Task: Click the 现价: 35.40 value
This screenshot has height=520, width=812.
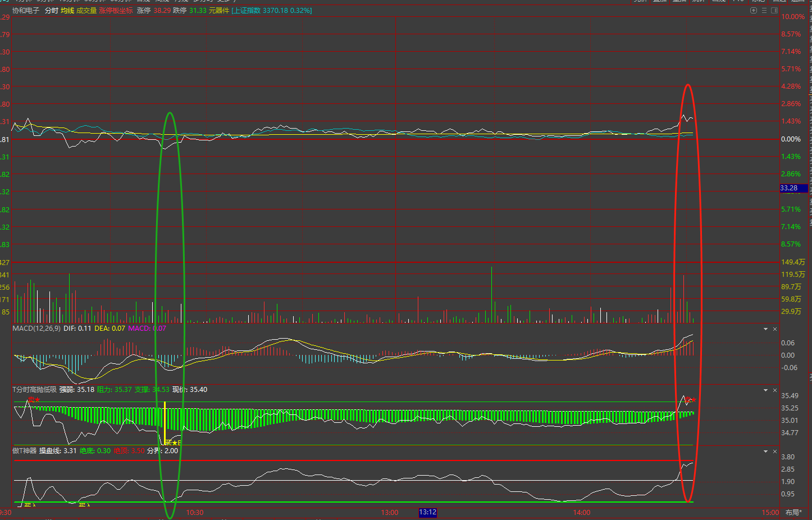Action: pos(190,389)
